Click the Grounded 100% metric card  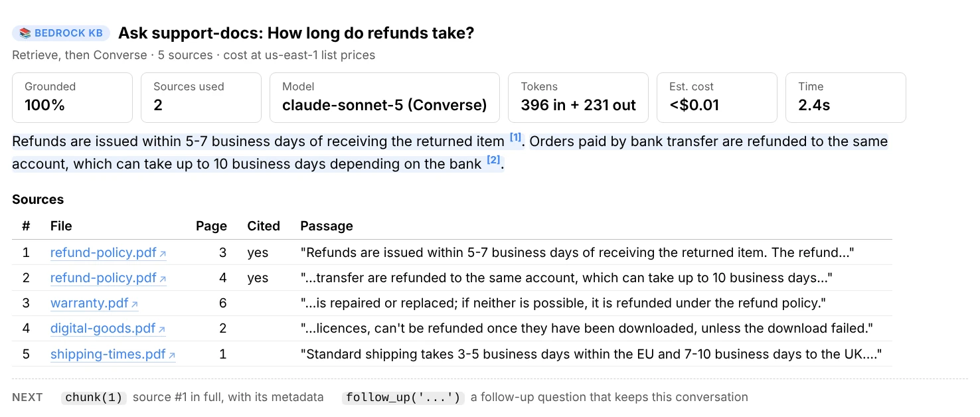coord(72,98)
